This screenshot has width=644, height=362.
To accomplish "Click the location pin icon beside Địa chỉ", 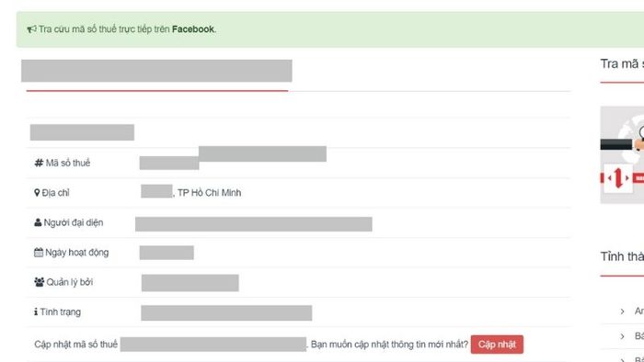I will (37, 193).
